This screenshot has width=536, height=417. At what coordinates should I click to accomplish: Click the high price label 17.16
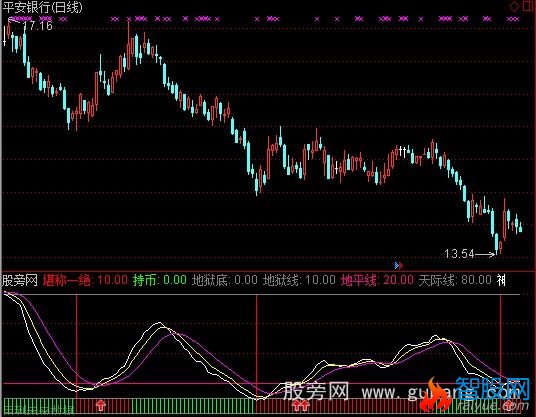coord(38,26)
